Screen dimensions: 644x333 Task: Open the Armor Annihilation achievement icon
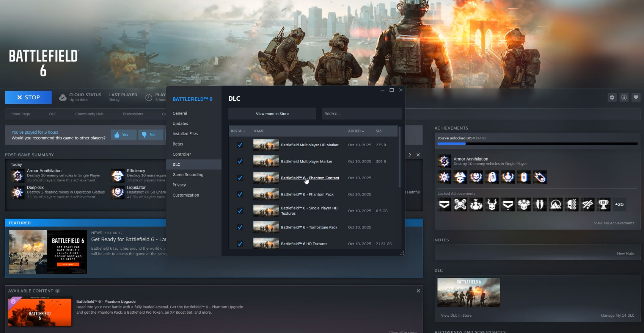coord(444,161)
